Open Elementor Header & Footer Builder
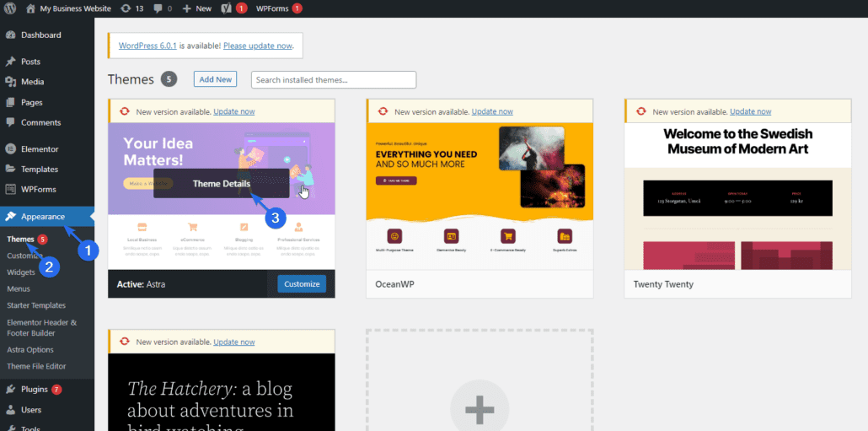Viewport: 868px width, 431px height. coord(42,327)
